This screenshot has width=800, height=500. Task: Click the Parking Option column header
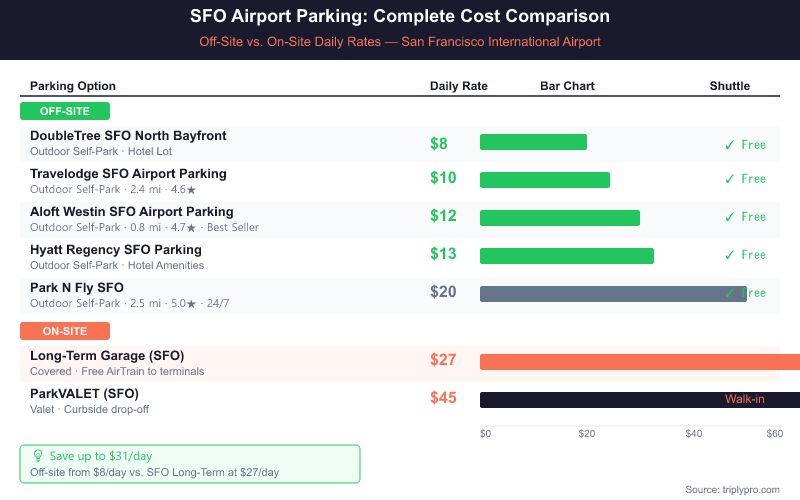(73, 86)
